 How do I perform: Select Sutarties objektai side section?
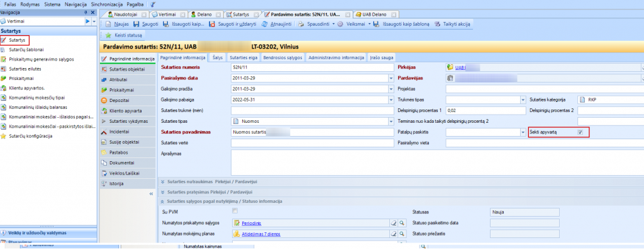pyautogui.click(x=127, y=69)
